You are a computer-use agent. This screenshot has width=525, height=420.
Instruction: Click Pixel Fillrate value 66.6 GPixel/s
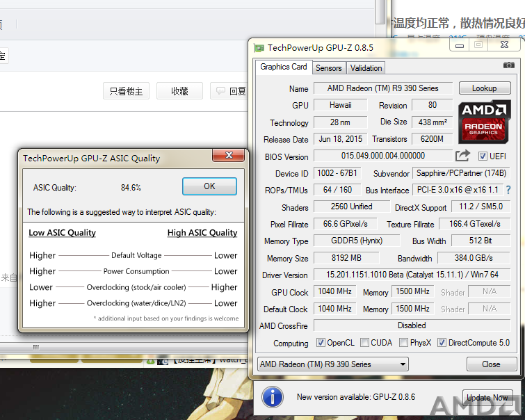pos(345,224)
